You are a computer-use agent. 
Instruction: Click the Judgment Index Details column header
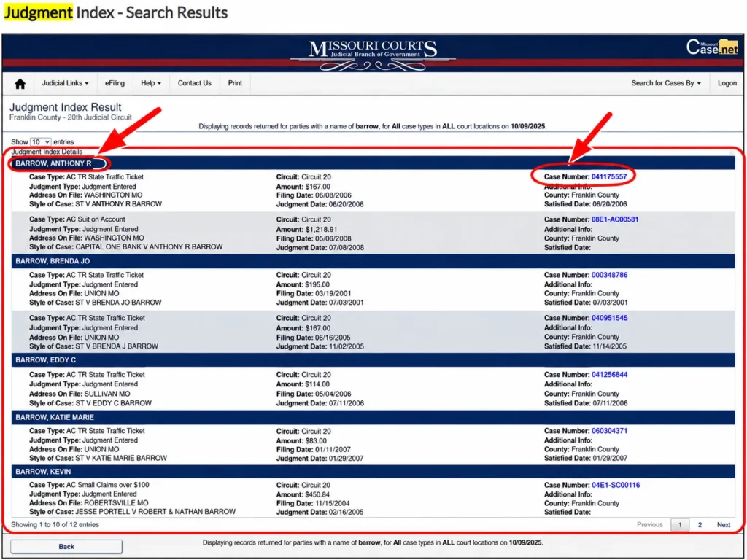47,152
